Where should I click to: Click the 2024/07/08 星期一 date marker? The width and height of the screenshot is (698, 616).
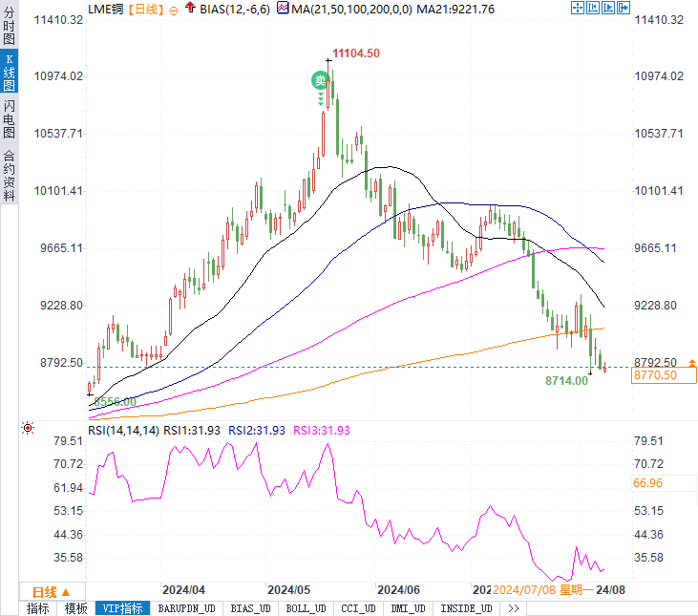tap(543, 590)
